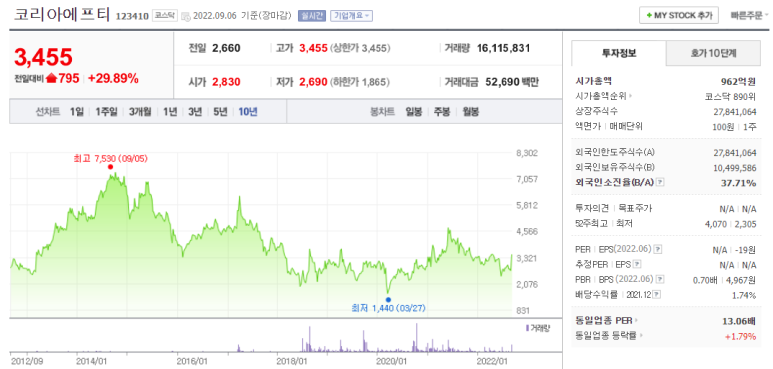Select the 1일 line chart range
773x369 pixels.
pos(77,112)
